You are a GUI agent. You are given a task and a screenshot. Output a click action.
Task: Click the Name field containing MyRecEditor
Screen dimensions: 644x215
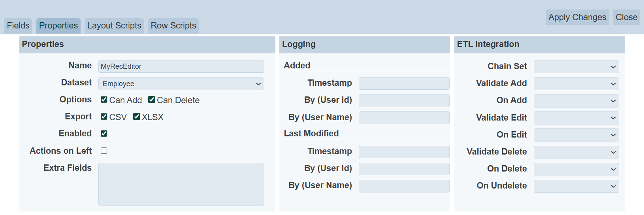pos(181,66)
